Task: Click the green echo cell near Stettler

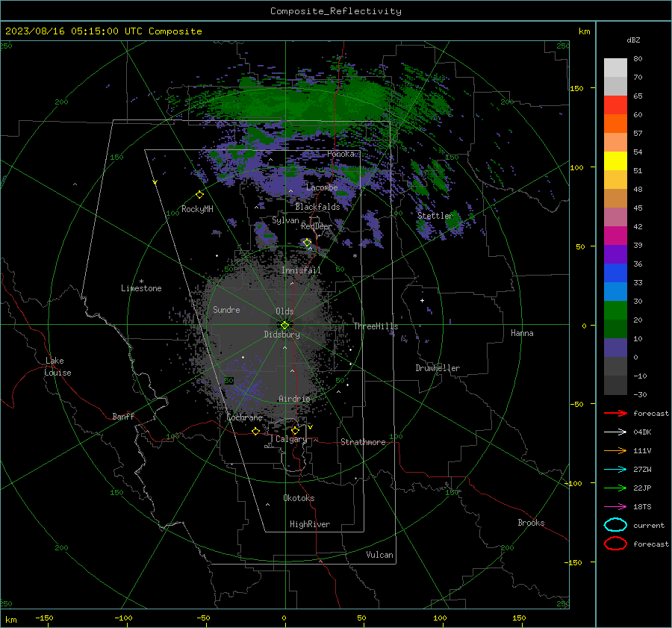Action: tap(454, 221)
